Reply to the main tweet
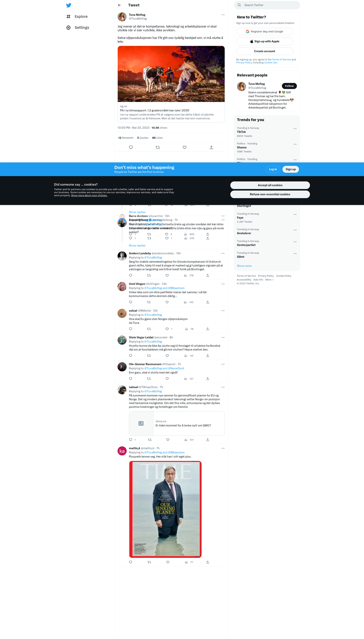Image resolution: width=364 pixels, height=639 pixels. (131, 147)
